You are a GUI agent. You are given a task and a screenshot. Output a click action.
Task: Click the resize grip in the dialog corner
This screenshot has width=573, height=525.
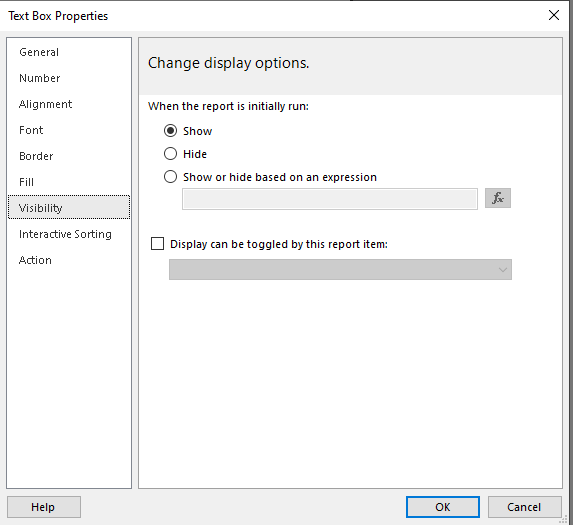coord(564,520)
